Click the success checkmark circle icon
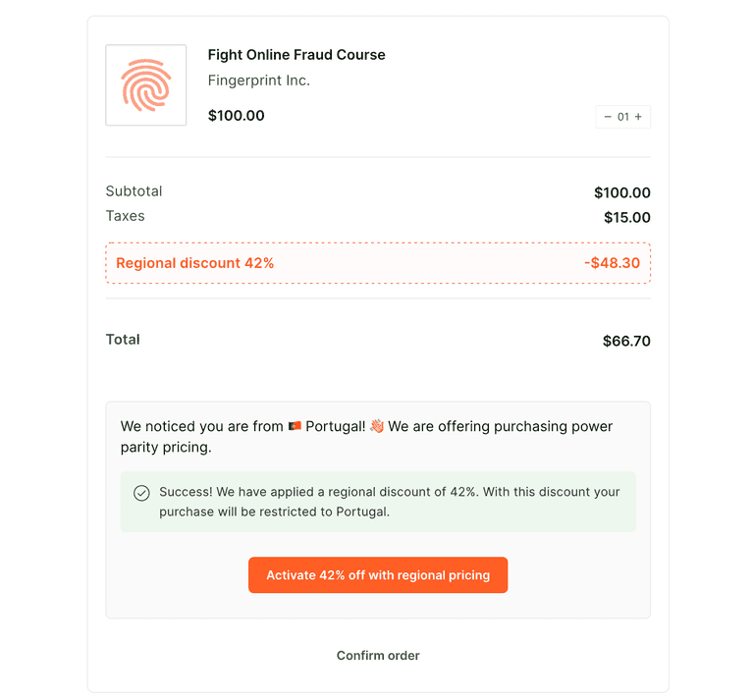Screen dimensions: 752x700 (141, 493)
